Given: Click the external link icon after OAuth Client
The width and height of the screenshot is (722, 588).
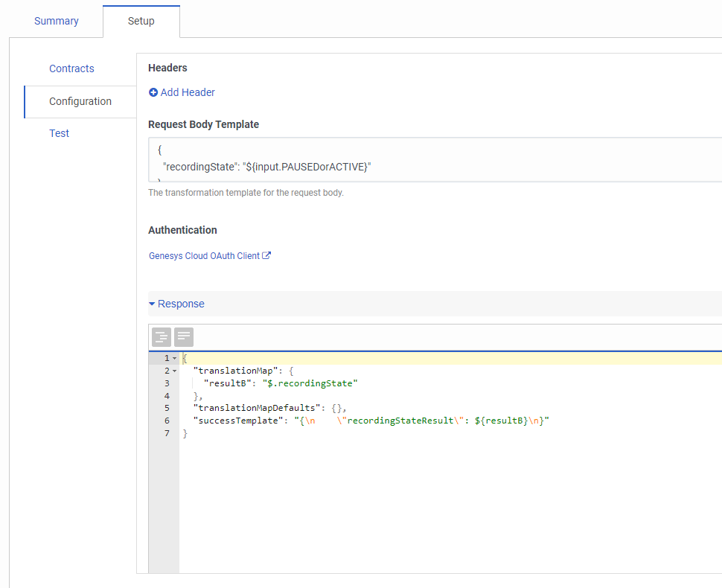Looking at the screenshot, I should pyautogui.click(x=266, y=256).
